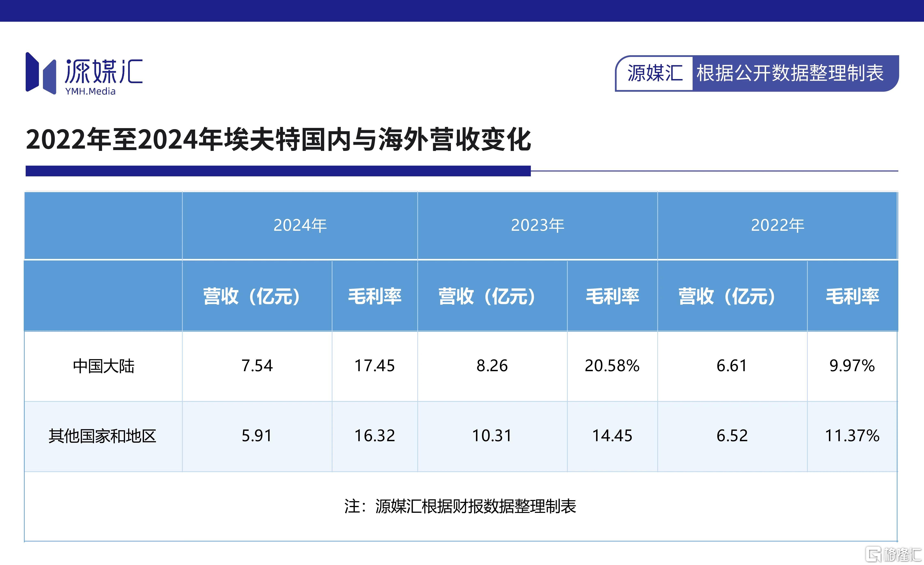This screenshot has height=565, width=924.
Task: Click the 2024年 column header
Action: click(300, 225)
